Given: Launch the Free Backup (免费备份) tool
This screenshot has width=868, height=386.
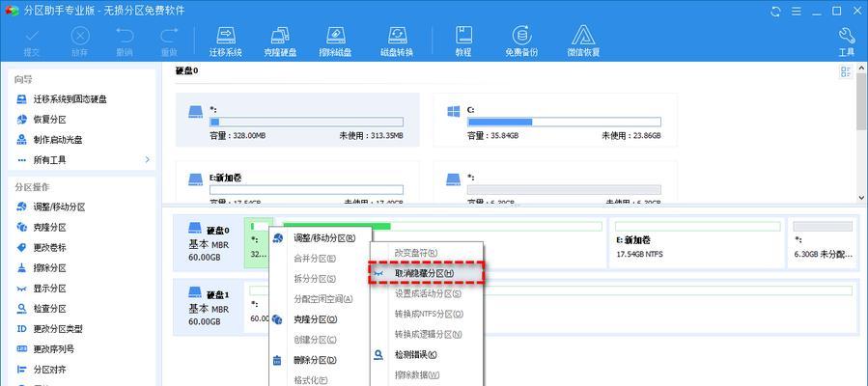Looking at the screenshot, I should point(521,41).
